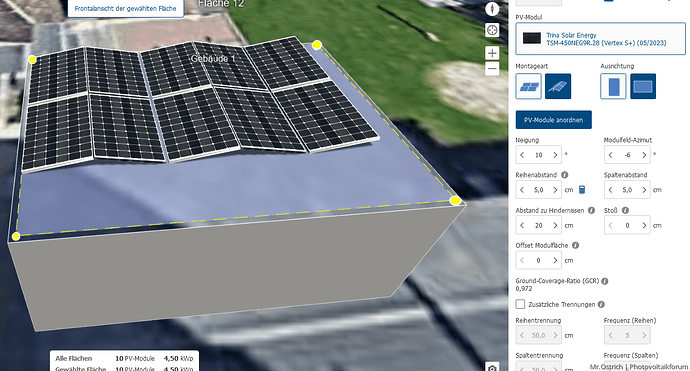690x371 pixels.
Task: Open the Reihenabstand calculator icon
Action: pos(582,190)
